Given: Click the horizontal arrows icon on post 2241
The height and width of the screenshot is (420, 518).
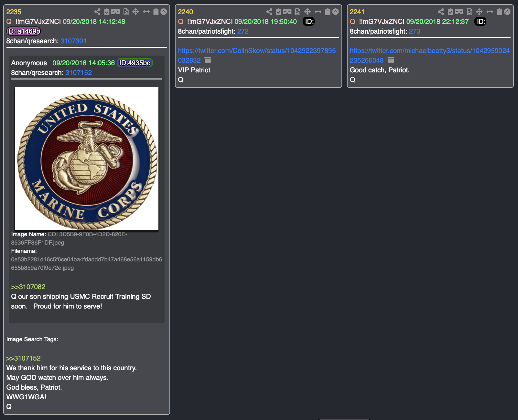Looking at the screenshot, I should pos(490,12).
